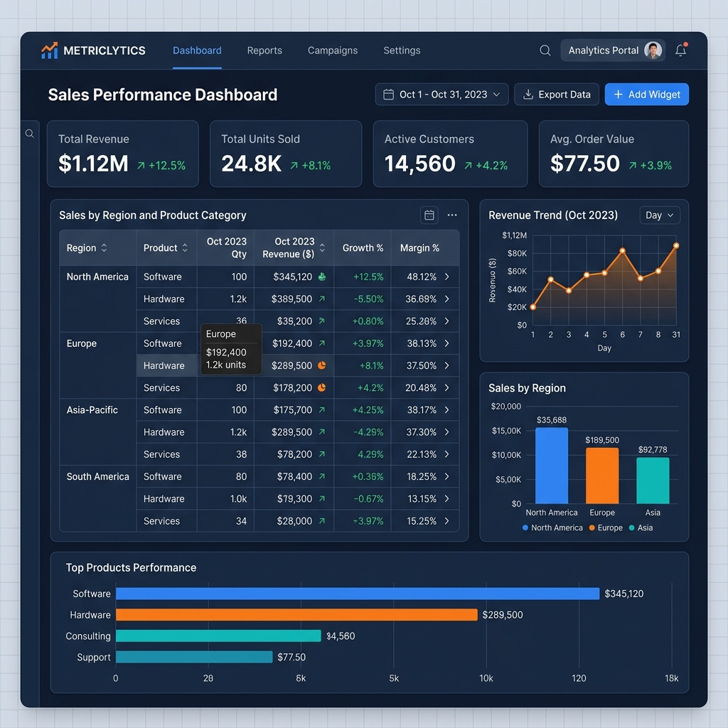Viewport: 728px width, 728px height.
Task: Open the notifications bell
Action: 680,50
